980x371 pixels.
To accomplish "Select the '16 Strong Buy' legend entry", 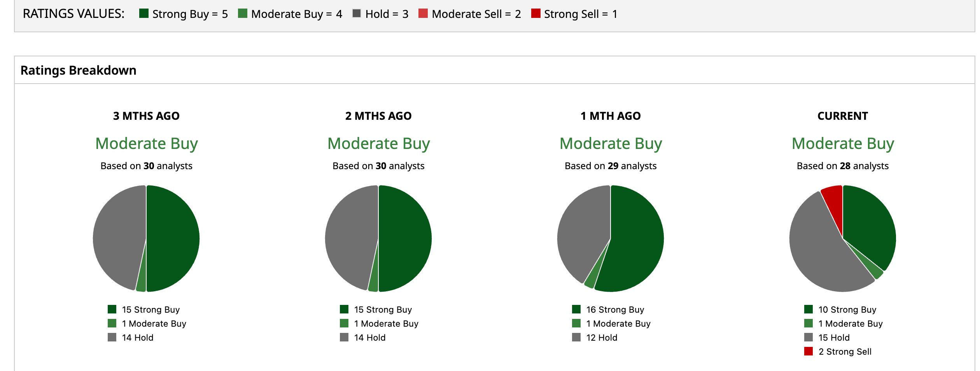I will click(x=608, y=310).
